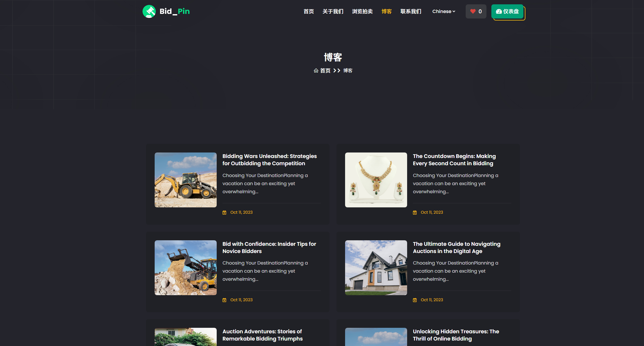
Task: Click Oct 11, 2023 date under Ultimate Guide post
Action: pos(432,300)
